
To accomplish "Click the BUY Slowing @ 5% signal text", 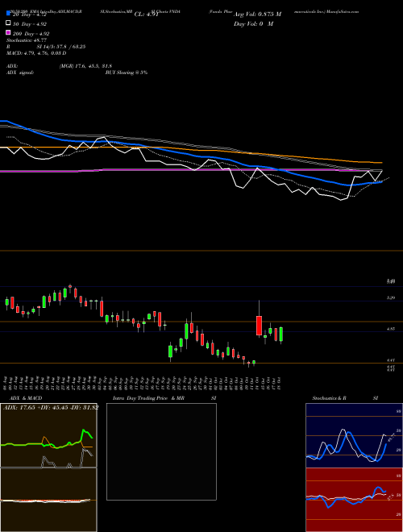I will click(127, 73).
